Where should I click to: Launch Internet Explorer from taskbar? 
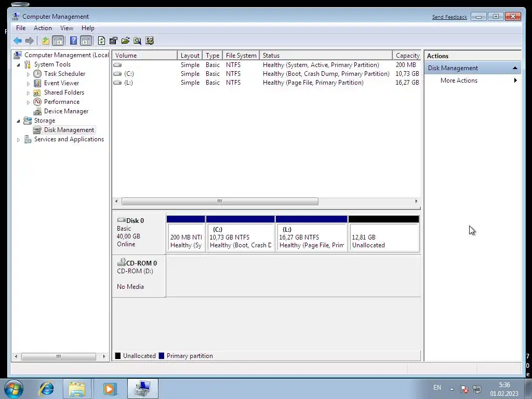46,389
